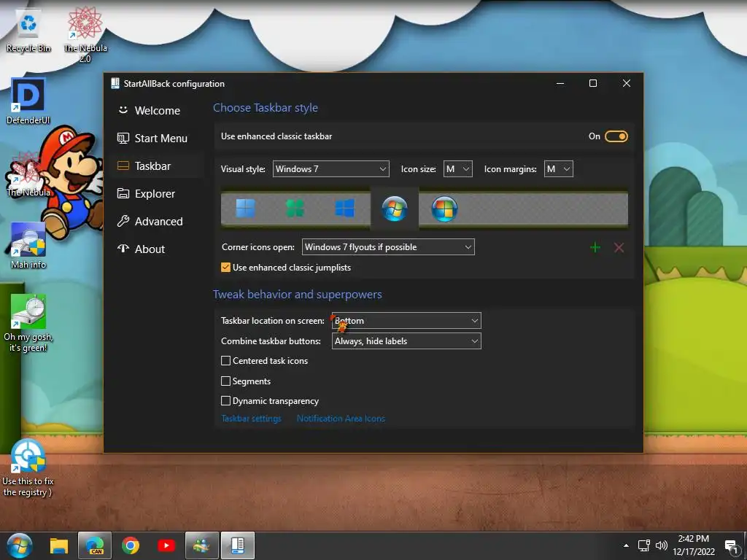The image size is (747, 560).
Task: Select the Windows 11 start orb style
Action: [x=245, y=209]
